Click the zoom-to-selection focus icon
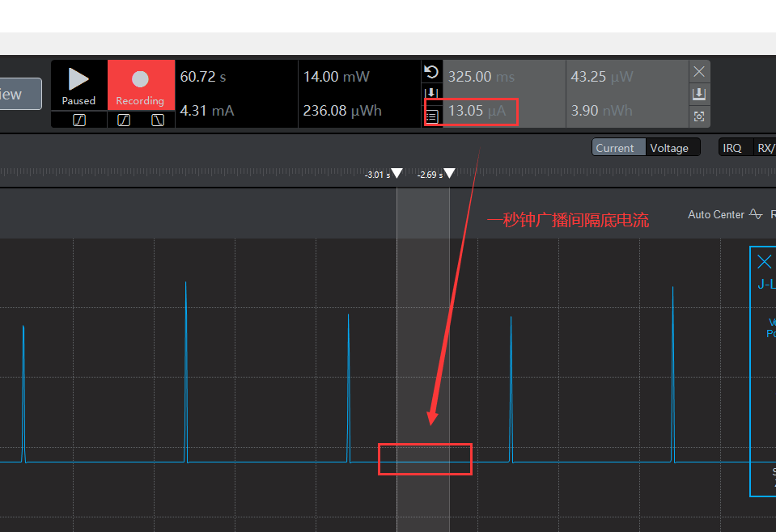This screenshot has height=532, width=776. tap(699, 116)
